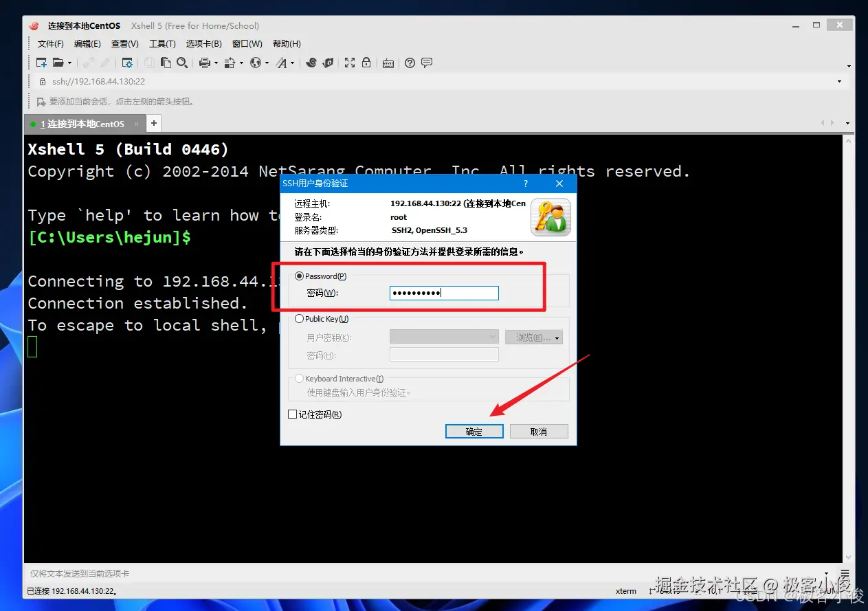
Task: Click the help question mark in SSH dialog title
Action: (526, 184)
